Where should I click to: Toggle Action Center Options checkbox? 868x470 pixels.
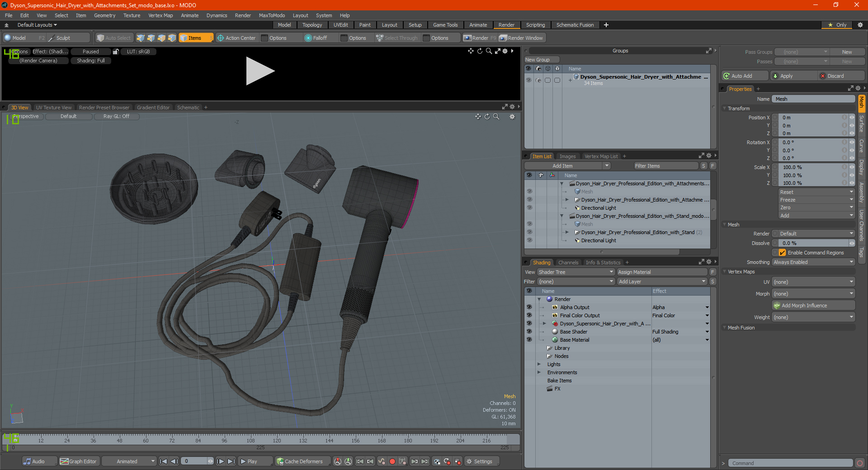coord(264,38)
